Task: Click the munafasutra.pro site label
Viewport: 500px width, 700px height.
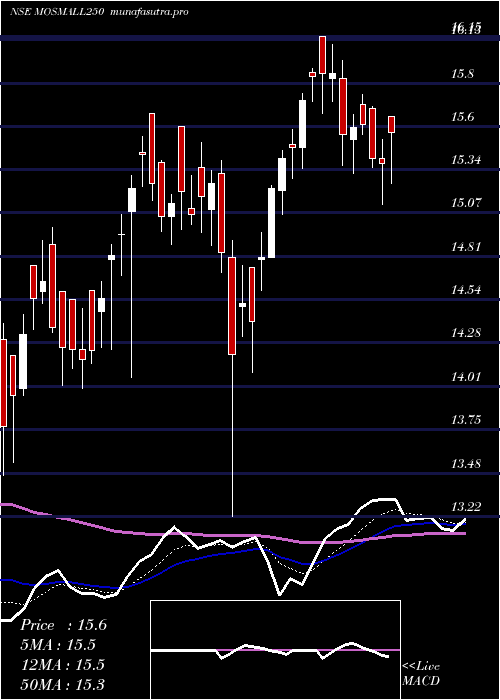Action: (148, 12)
